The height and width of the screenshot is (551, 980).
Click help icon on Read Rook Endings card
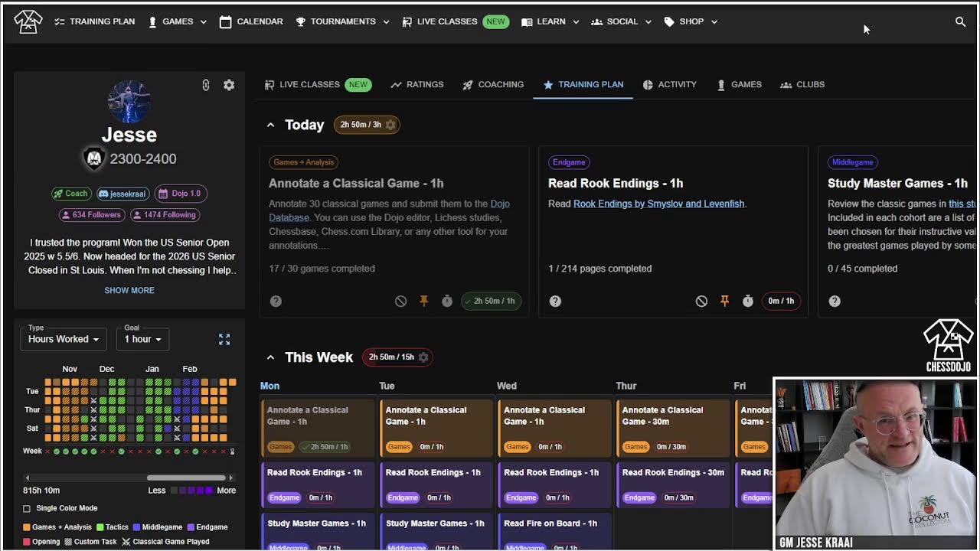pos(555,302)
